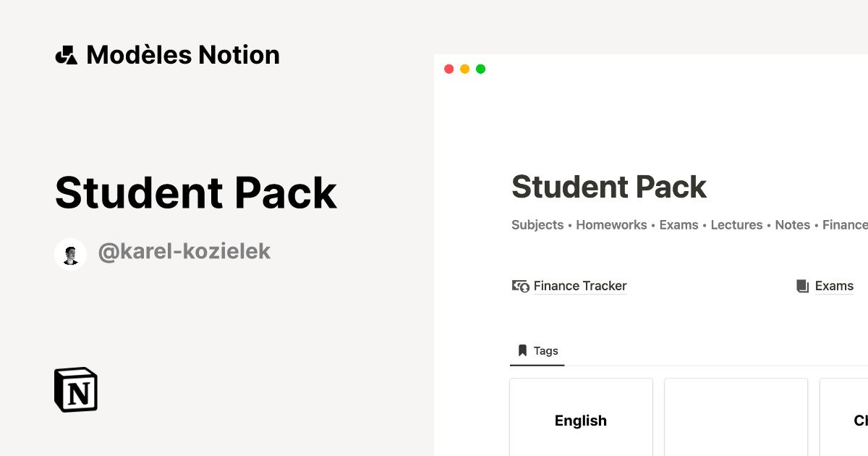Click the Modèles Notion logo icon

pos(67,54)
